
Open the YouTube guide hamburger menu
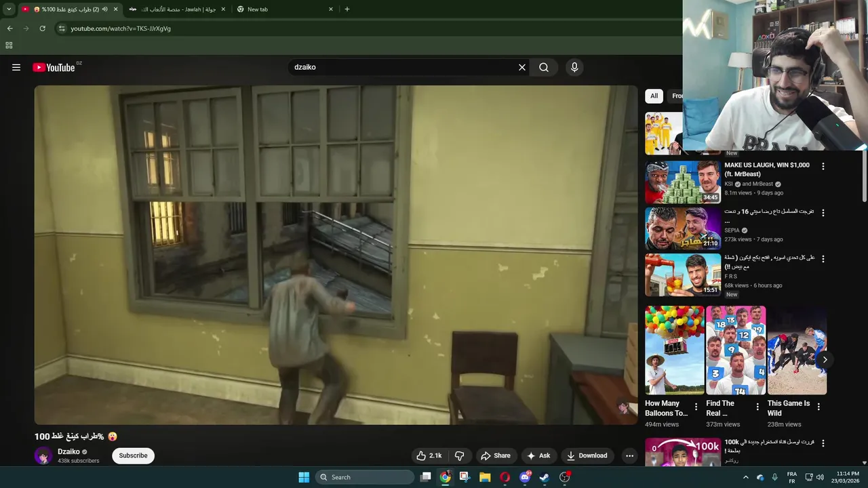(16, 67)
